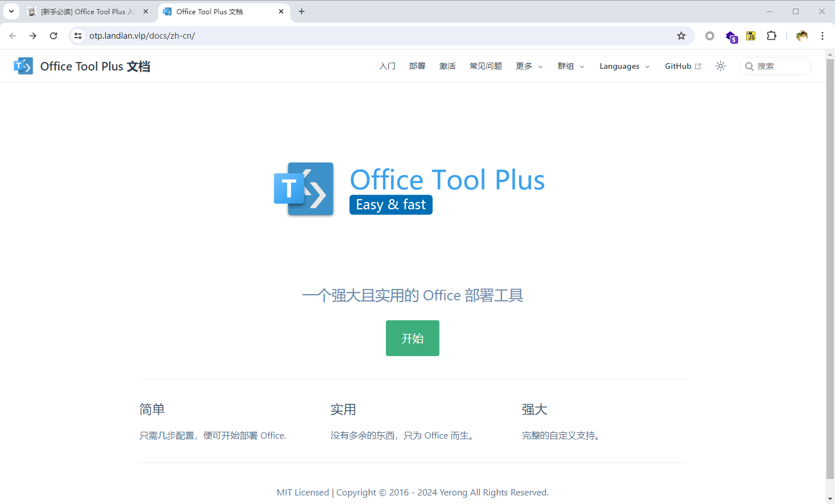Viewport: 835px width, 504px height.
Task: Bookmark this page with the star icon
Action: pos(681,36)
